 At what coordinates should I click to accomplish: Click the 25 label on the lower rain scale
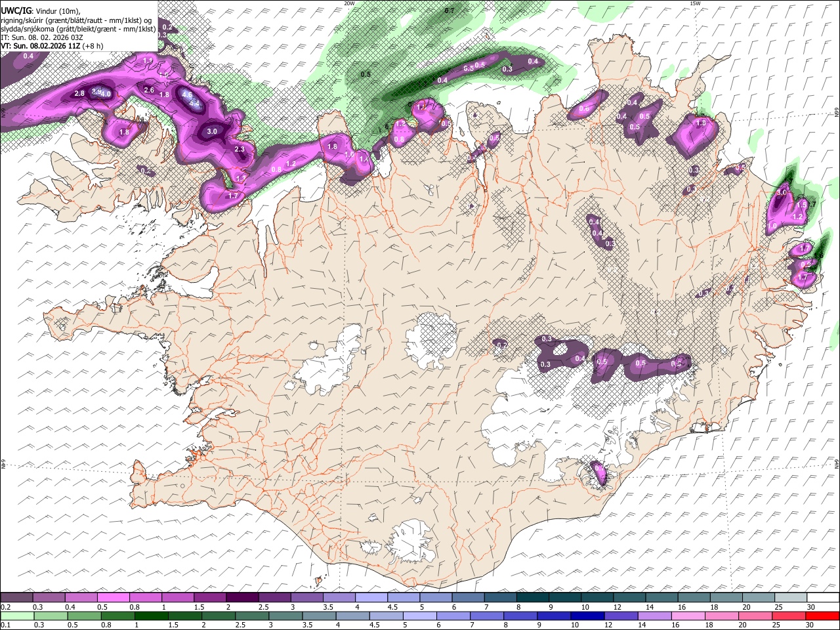tap(777, 625)
